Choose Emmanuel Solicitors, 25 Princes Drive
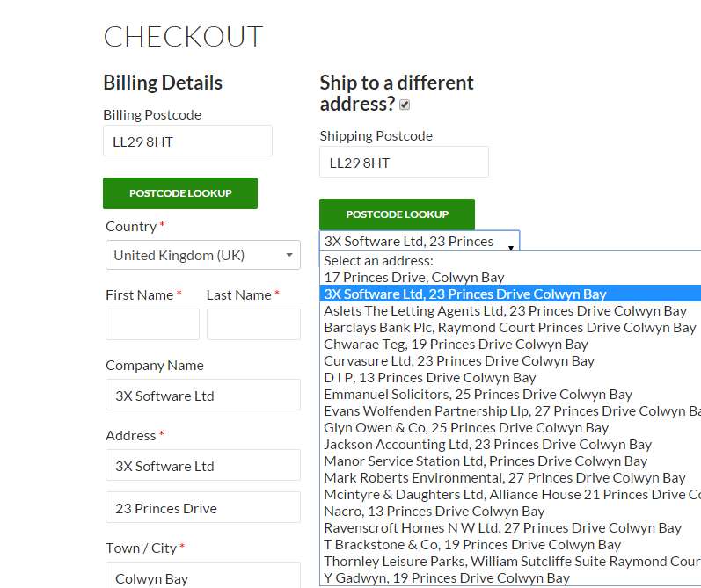 [x=510, y=394]
